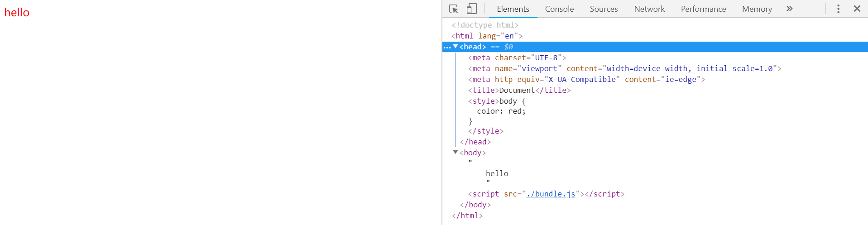Open the Sources tab
Screen dimensions: 868x225
coord(604,9)
